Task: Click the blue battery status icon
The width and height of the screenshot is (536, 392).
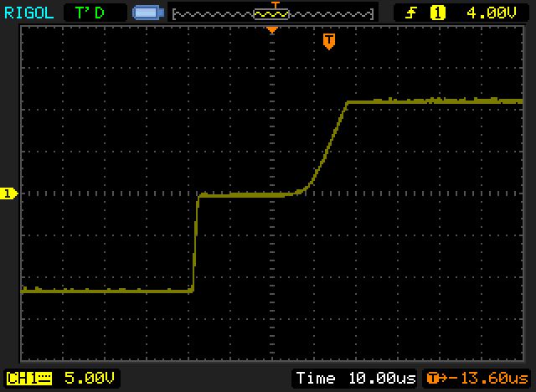Action: 148,13
